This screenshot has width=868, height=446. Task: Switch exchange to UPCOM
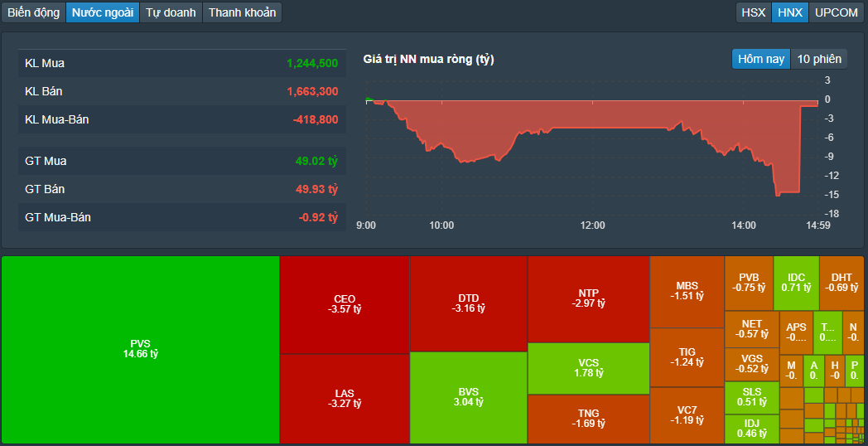coord(837,12)
